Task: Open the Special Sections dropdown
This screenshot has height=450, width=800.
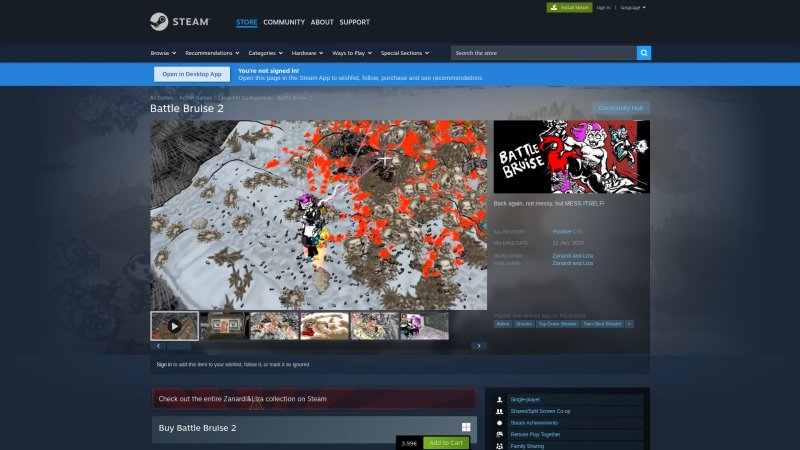Action: click(x=403, y=53)
